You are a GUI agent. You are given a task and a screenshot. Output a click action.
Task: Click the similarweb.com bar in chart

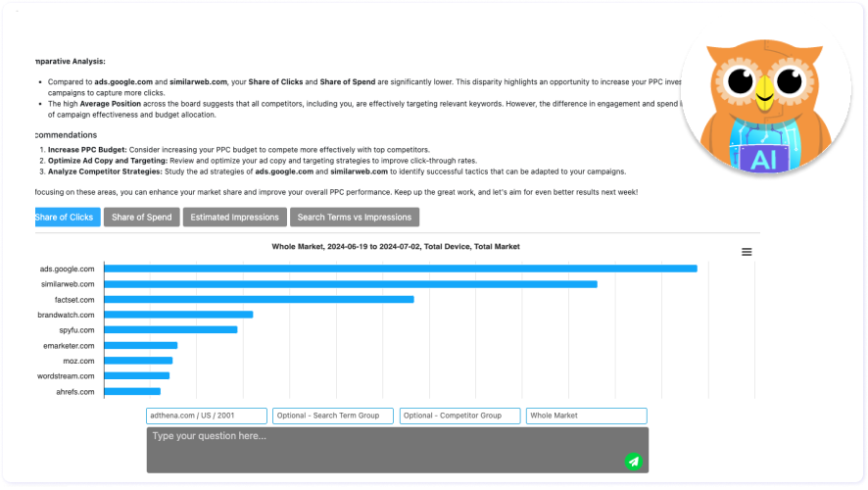click(351, 284)
